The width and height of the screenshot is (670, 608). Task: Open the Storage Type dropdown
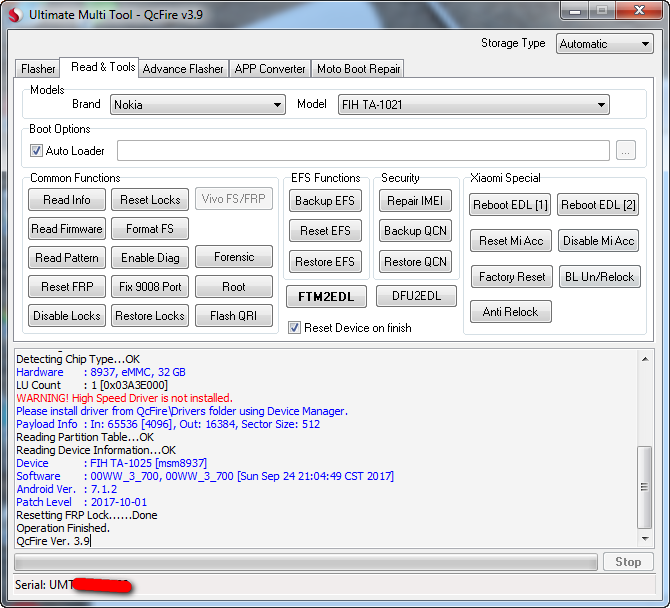pos(604,44)
